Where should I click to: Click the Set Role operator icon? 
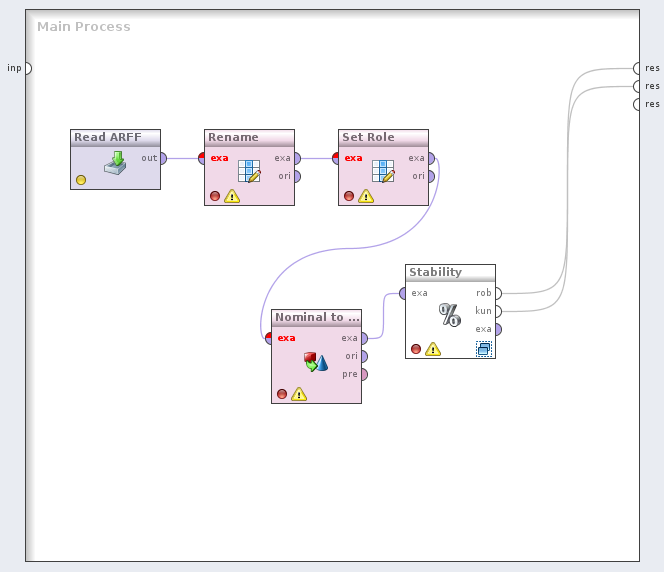click(383, 170)
